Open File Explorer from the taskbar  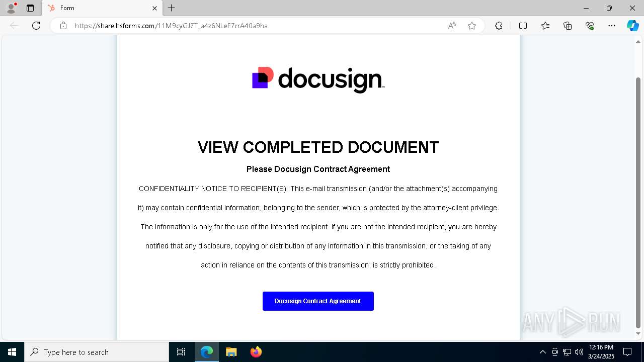[x=231, y=352]
